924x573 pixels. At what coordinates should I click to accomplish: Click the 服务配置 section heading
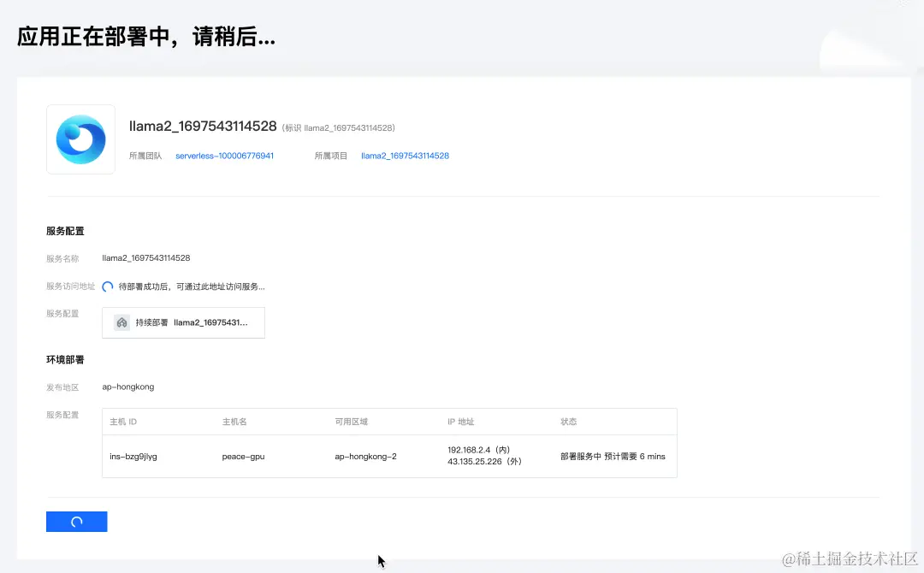(x=65, y=231)
